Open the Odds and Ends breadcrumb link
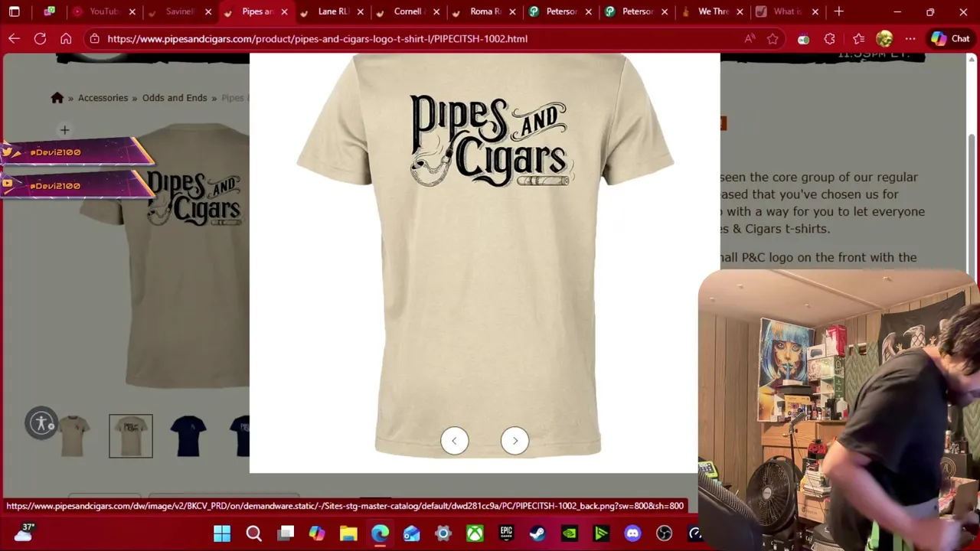 coord(175,98)
